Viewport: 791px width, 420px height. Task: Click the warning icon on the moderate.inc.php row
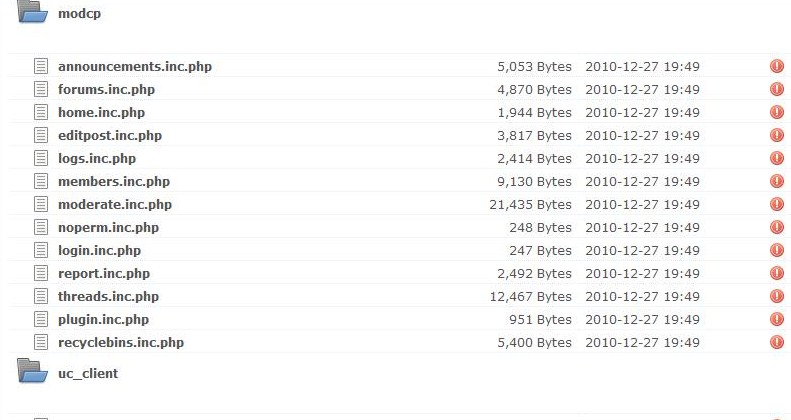click(776, 204)
